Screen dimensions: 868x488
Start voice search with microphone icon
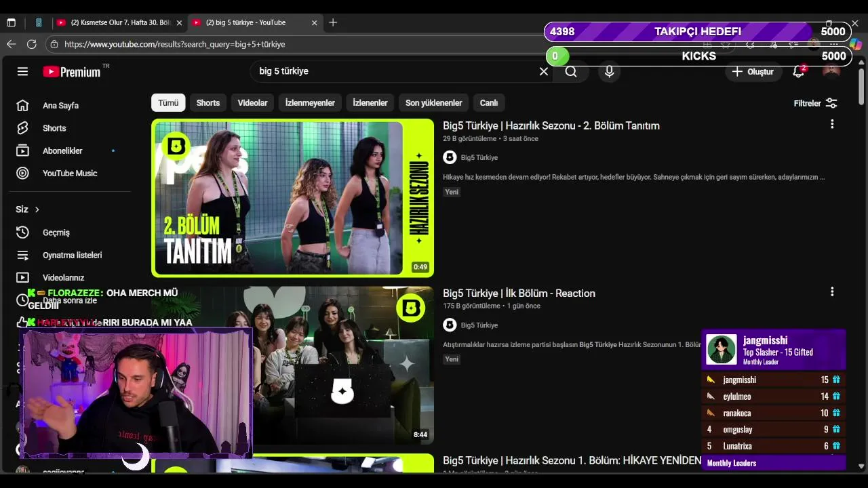click(609, 71)
